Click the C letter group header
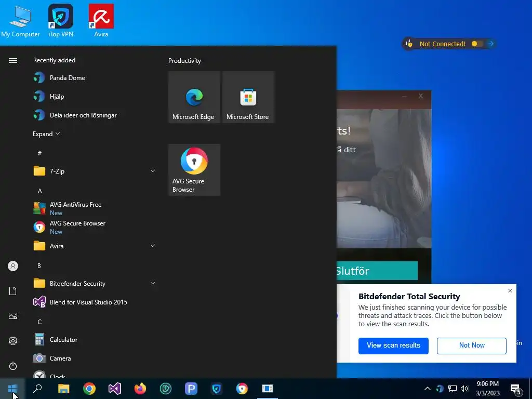The width and height of the screenshot is (532, 399). click(x=39, y=322)
